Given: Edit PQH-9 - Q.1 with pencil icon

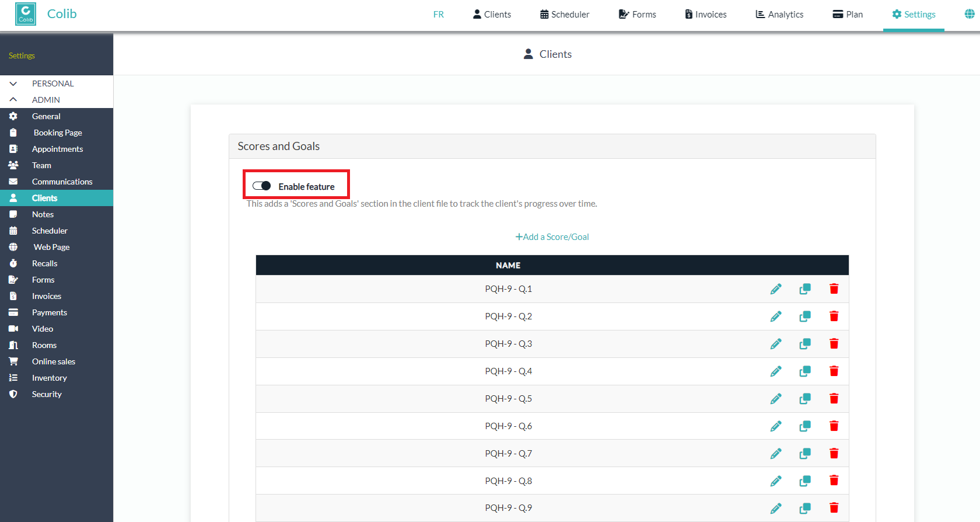Looking at the screenshot, I should click(776, 289).
